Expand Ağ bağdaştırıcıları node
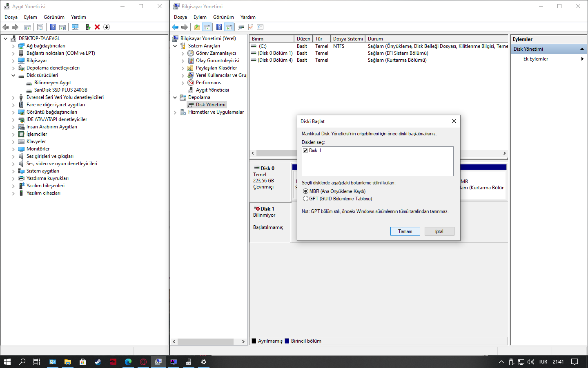This screenshot has width=588, height=368. 13,46
